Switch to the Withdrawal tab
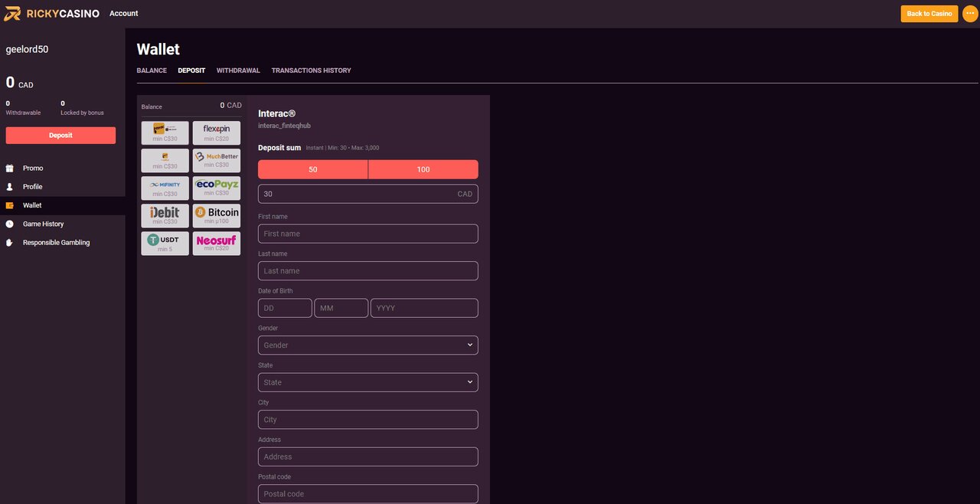980x504 pixels. point(238,70)
